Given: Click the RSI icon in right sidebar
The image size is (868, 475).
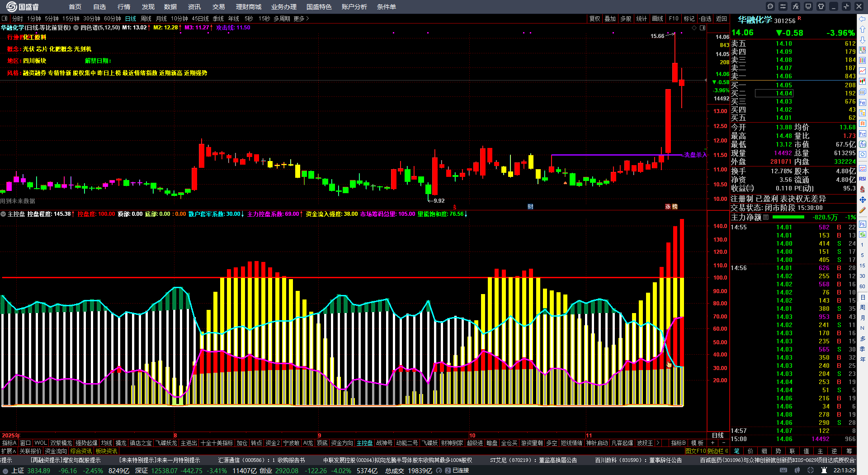Looking at the screenshot, I should 863,179.
